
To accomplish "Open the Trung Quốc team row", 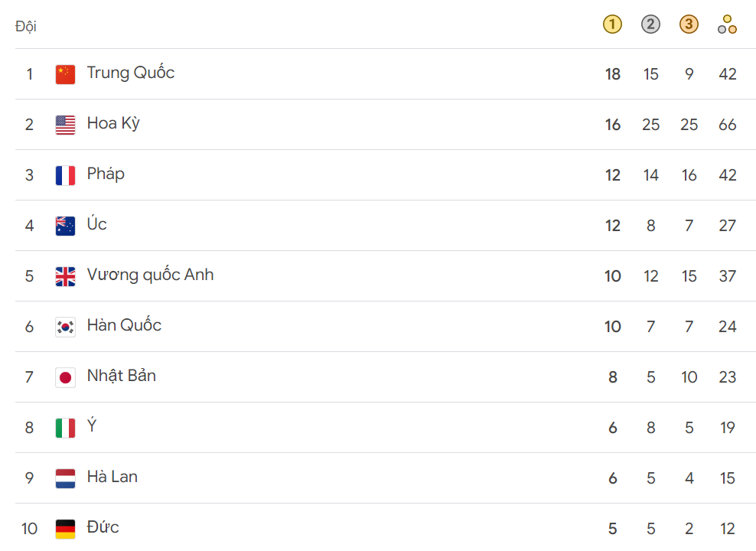I will (386, 73).
